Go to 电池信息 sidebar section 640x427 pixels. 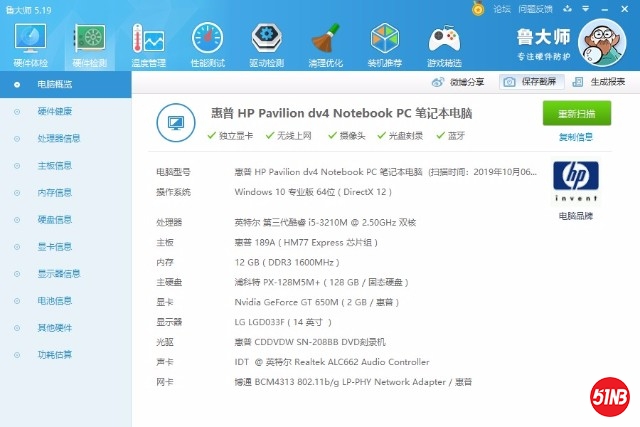tap(54, 300)
